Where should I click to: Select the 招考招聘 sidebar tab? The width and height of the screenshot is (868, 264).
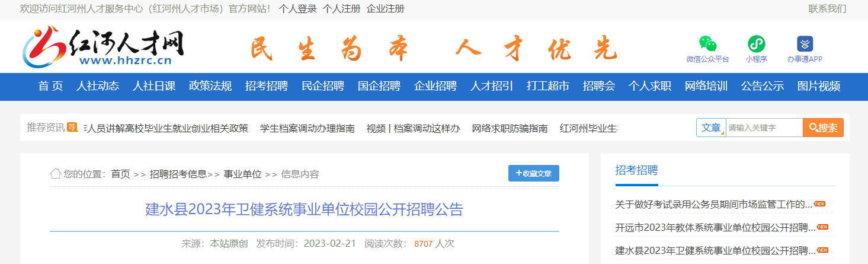click(x=636, y=170)
